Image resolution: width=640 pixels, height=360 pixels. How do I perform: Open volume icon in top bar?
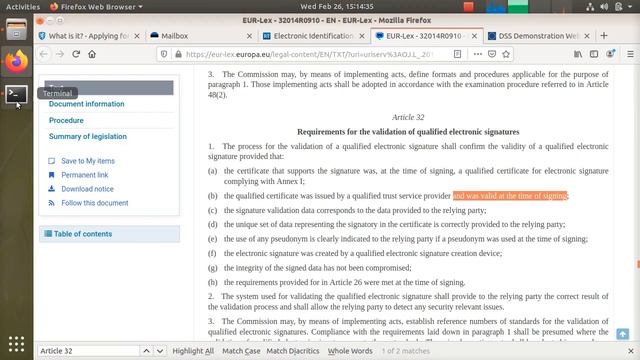point(604,7)
